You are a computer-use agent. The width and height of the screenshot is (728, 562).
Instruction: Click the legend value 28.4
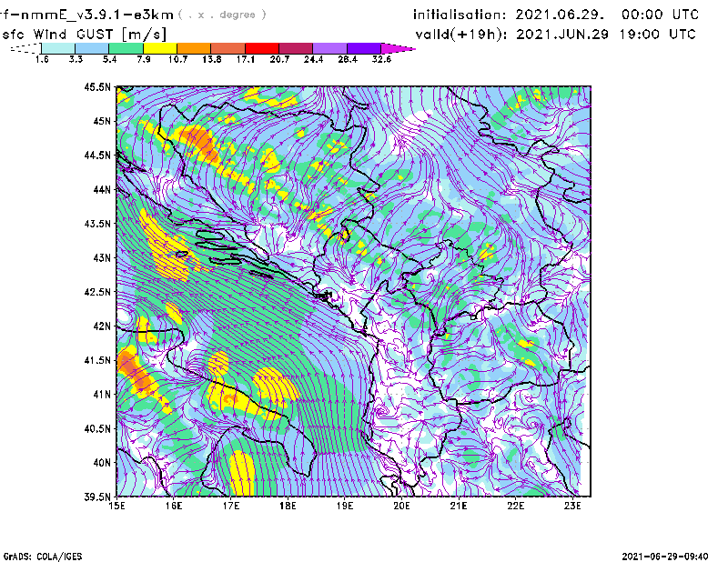coord(348,59)
